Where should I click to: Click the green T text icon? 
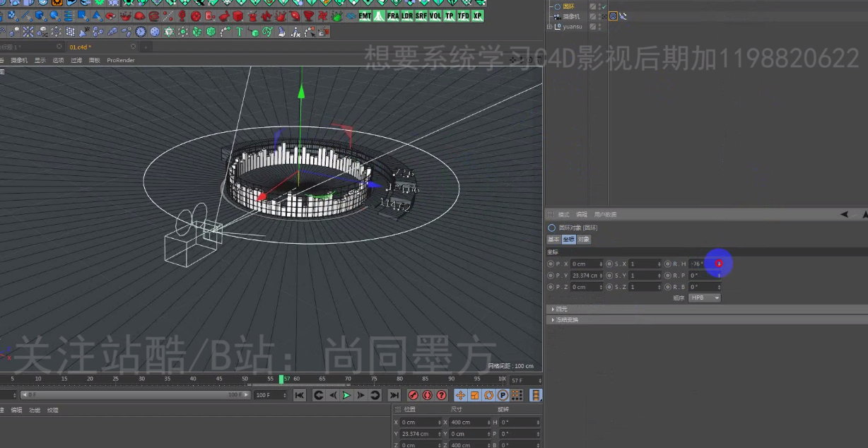coord(240,32)
